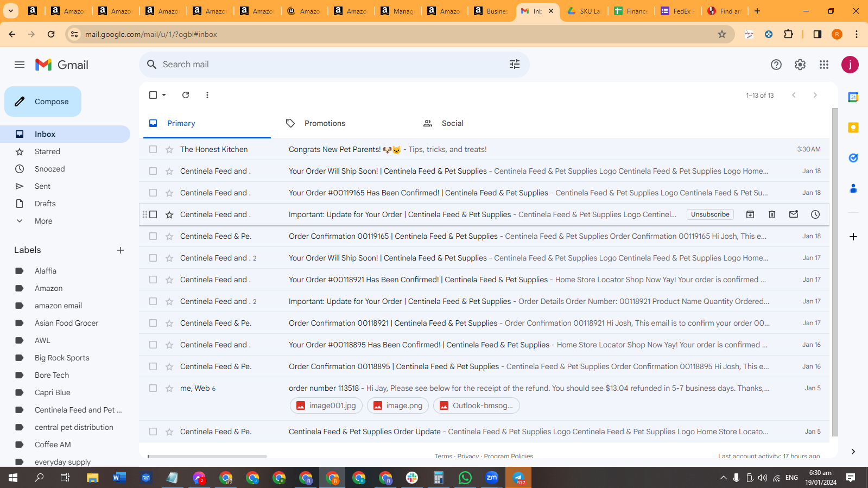Switch to the Primary tab

point(207,123)
